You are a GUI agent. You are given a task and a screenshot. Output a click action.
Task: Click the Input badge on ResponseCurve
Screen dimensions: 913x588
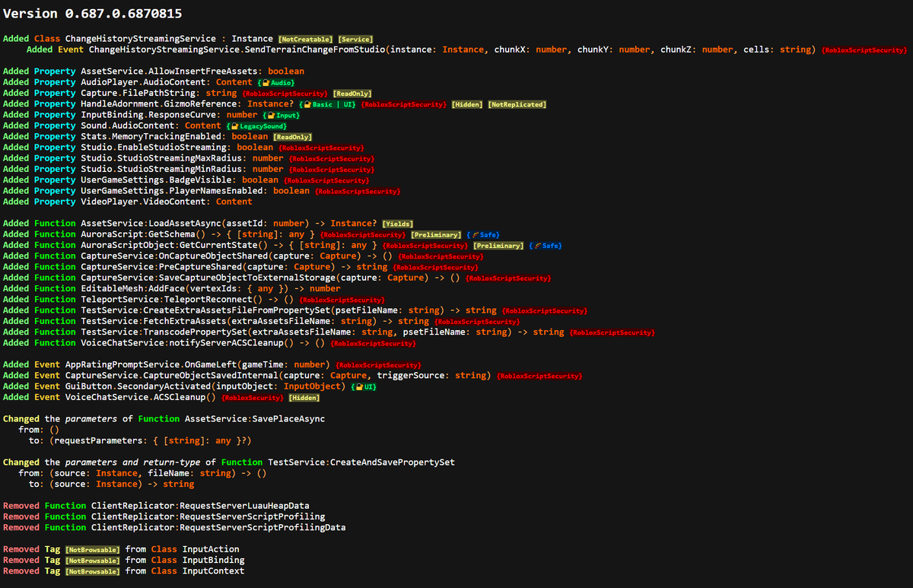tap(282, 115)
